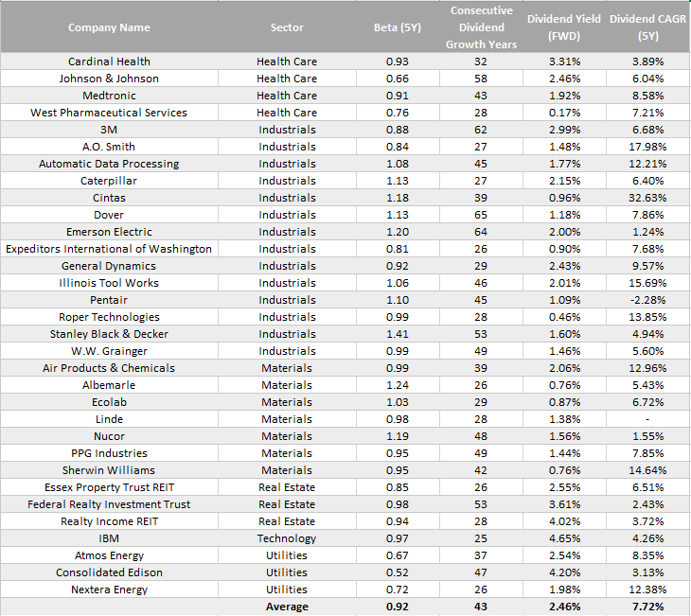Screen dimensions: 691x616
Task: Click the Nextera Energy cell
Action: (109, 590)
